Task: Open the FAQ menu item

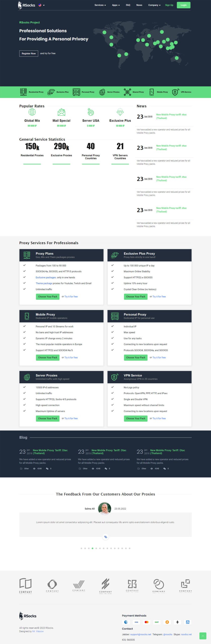Action: [x=128, y=5]
